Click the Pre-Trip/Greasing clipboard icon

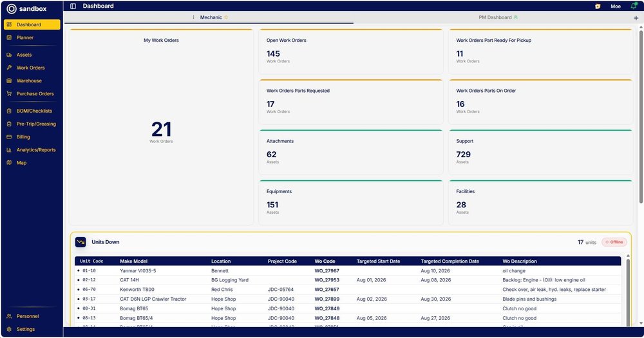(x=9, y=124)
